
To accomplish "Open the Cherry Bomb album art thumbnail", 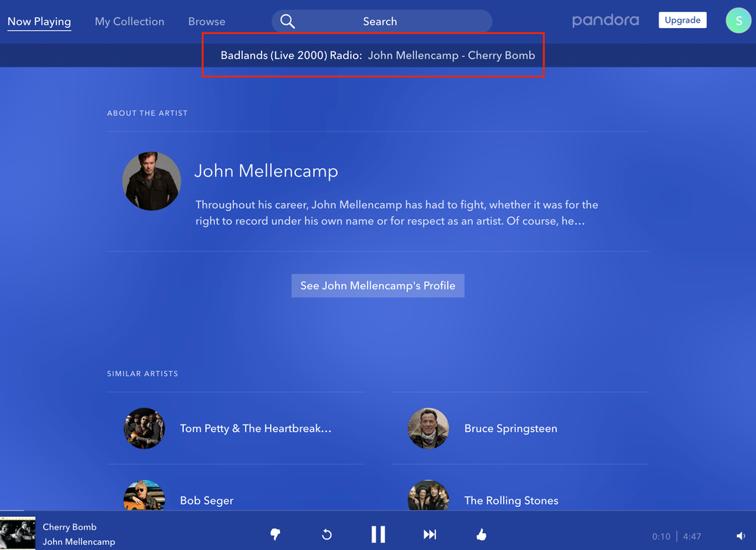I will pos(17,533).
